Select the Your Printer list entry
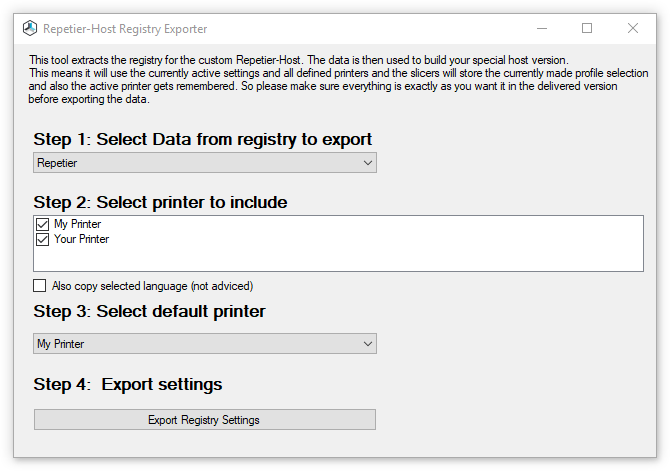Screen dimensions: 670x471 click(81, 239)
